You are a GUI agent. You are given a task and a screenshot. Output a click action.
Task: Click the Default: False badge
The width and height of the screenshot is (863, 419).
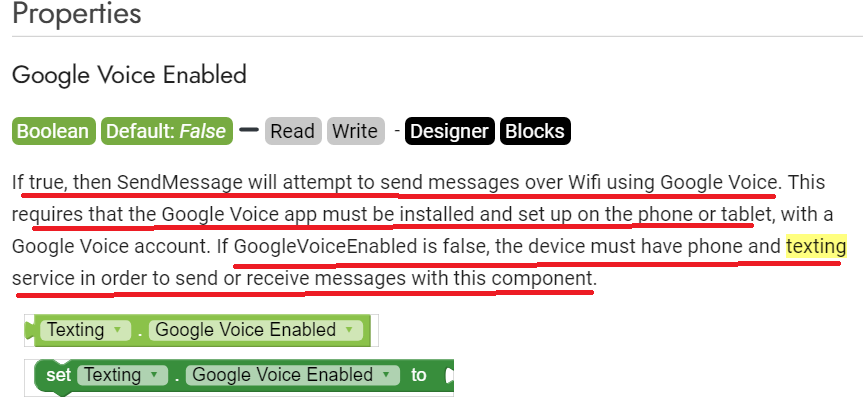167,131
